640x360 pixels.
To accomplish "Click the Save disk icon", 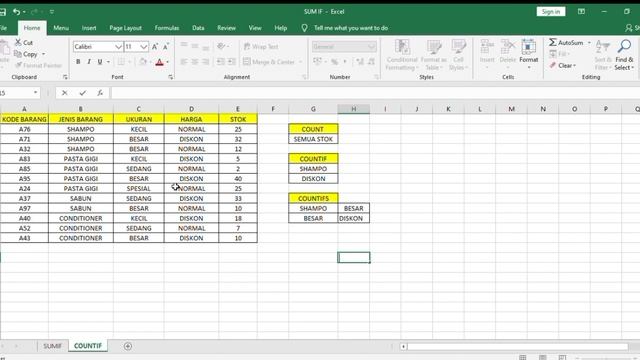I will [x=2, y=12].
